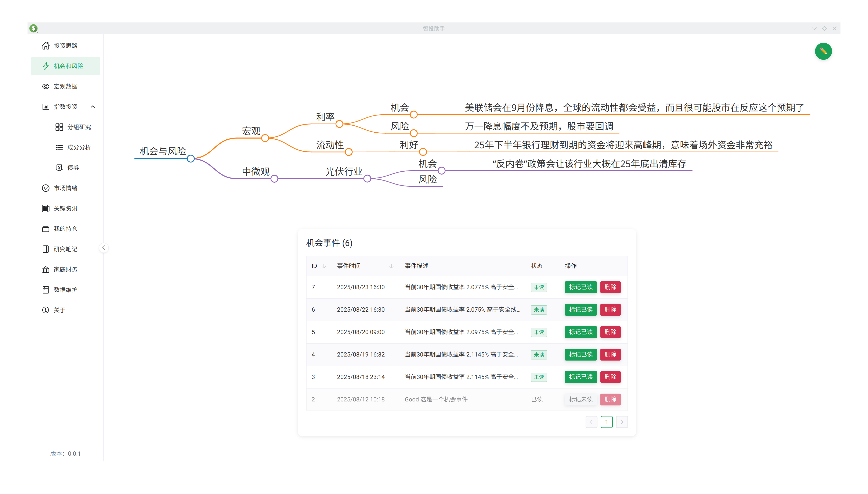Click the 市场情绪 smiley icon

[x=46, y=188]
